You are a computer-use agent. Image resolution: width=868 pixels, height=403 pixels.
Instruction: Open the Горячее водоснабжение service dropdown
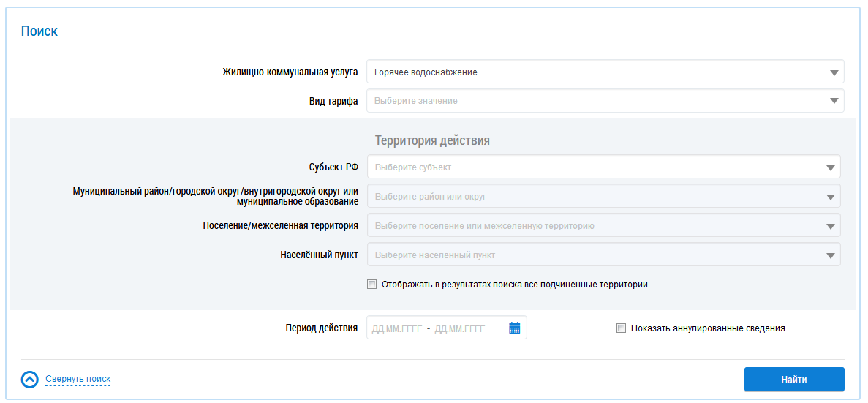605,72
